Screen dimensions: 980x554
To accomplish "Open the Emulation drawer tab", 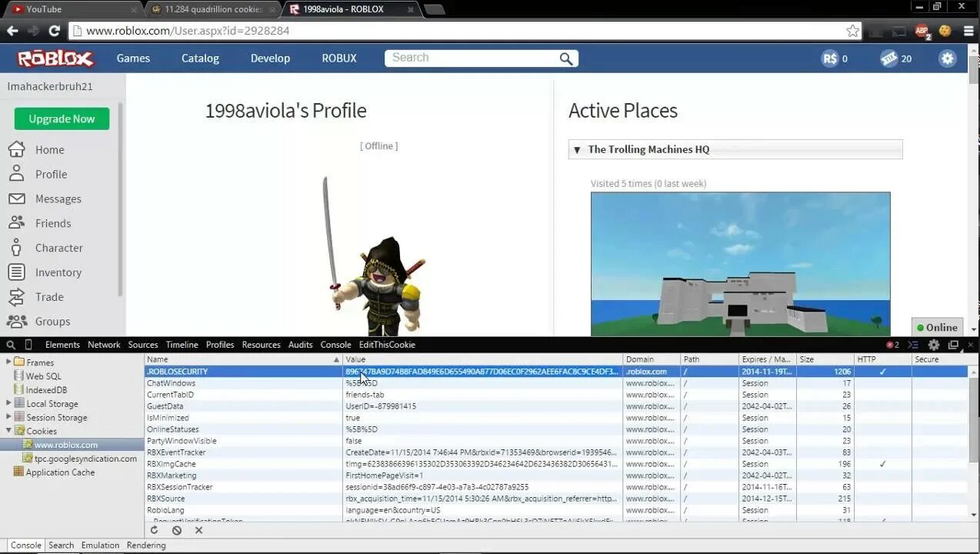I will [100, 545].
